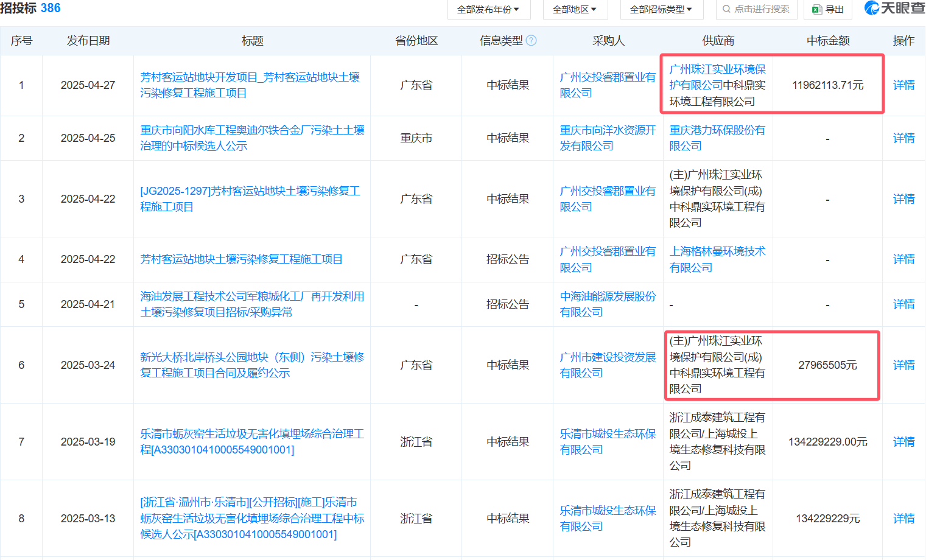The width and height of the screenshot is (926, 560).
Task: Open the 乐清市蛎灰窑 2025-03-19 bid title link
Action: (x=252, y=442)
